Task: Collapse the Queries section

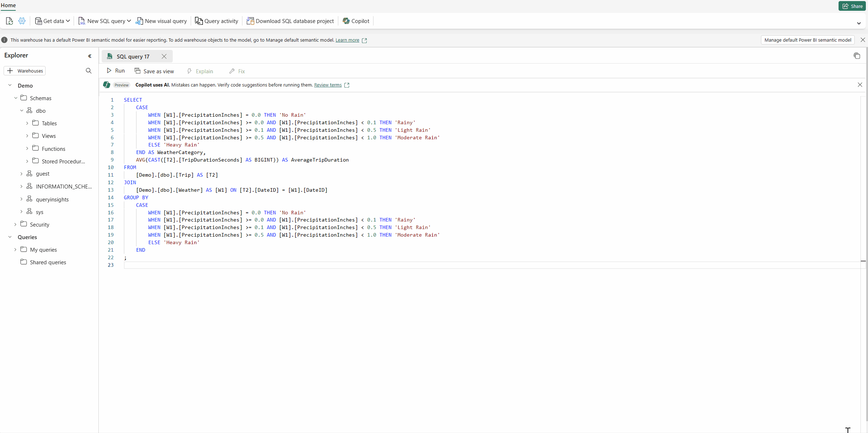Action: 10,237
